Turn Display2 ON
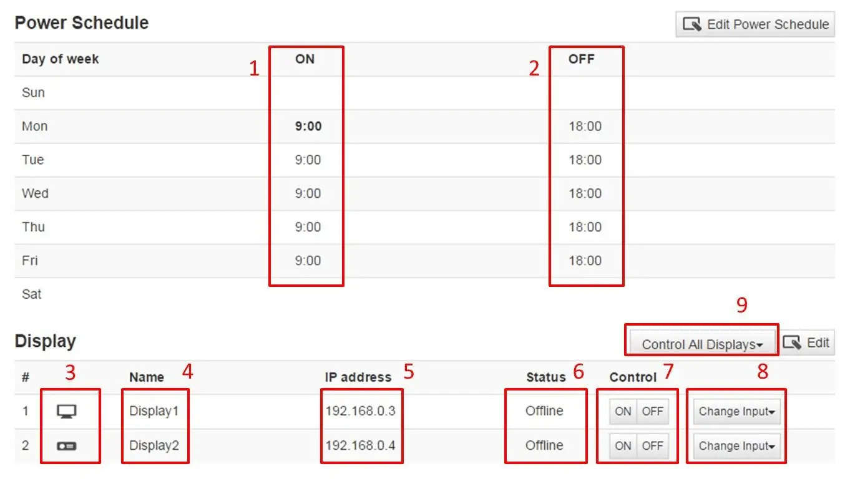Screen dimensions: 855x504 point(622,445)
